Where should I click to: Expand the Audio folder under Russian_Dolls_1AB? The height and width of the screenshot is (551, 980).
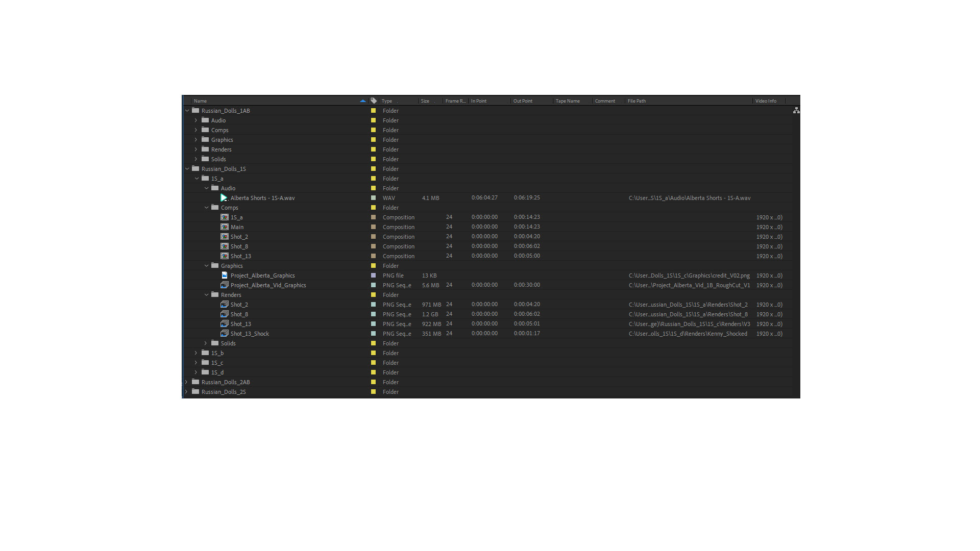(196, 120)
